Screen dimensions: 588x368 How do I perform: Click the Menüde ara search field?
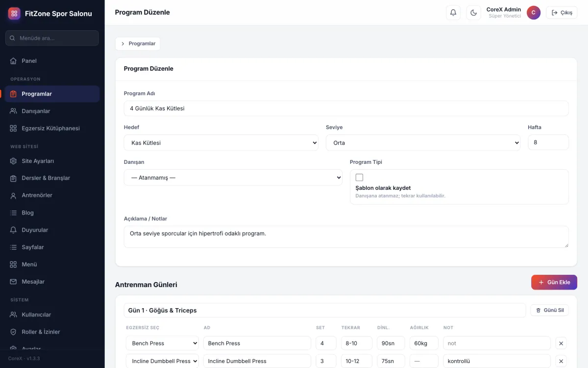tap(52, 38)
